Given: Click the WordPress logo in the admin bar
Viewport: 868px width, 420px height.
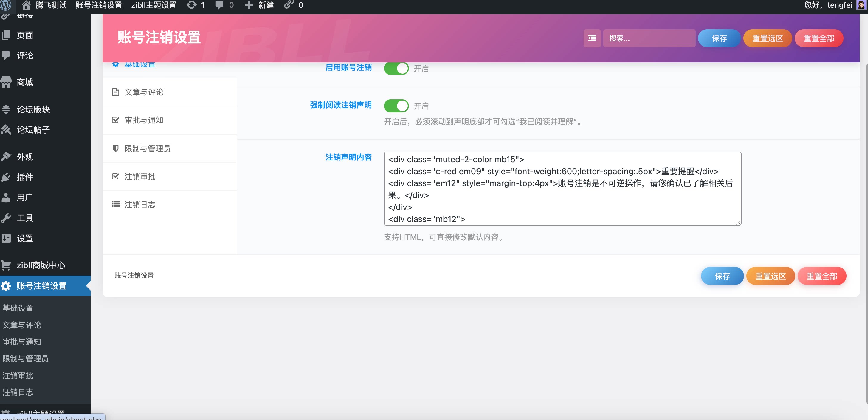Looking at the screenshot, I should [x=6, y=5].
